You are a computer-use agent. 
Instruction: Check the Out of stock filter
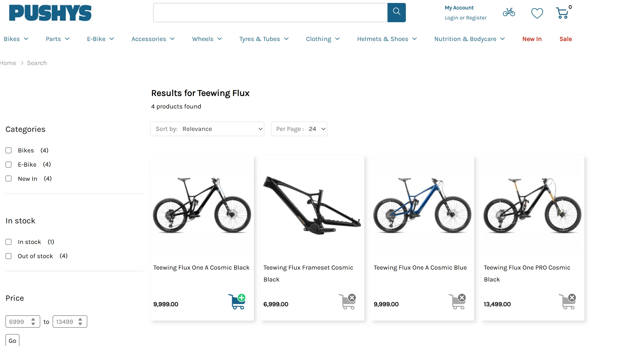point(8,256)
